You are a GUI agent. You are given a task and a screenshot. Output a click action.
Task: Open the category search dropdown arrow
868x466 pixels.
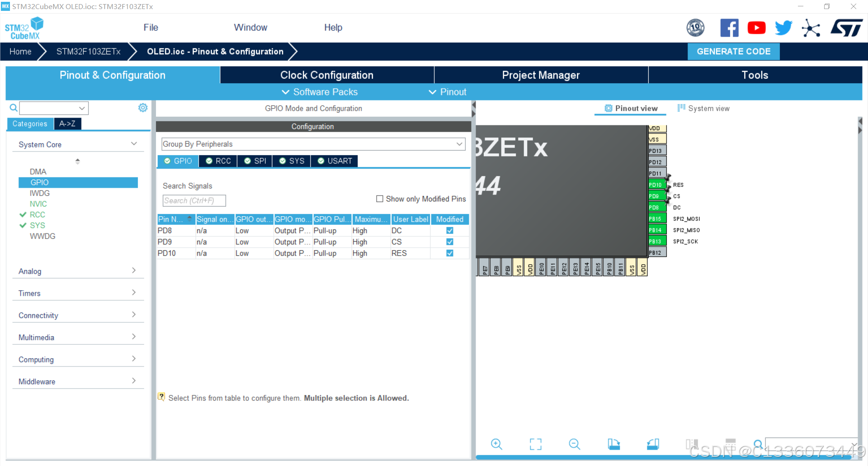tap(82, 108)
